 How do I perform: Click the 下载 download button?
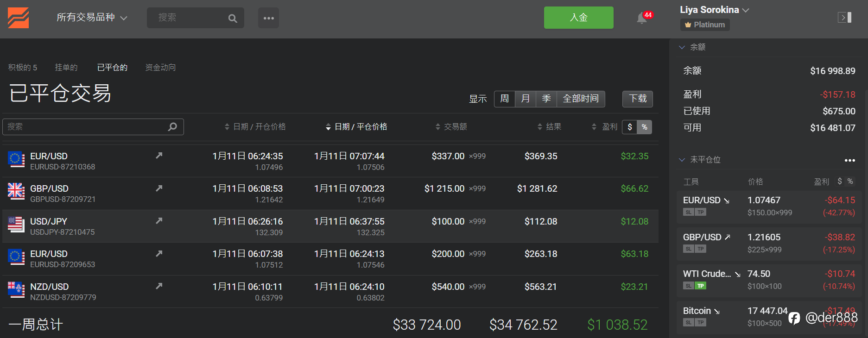pyautogui.click(x=637, y=99)
